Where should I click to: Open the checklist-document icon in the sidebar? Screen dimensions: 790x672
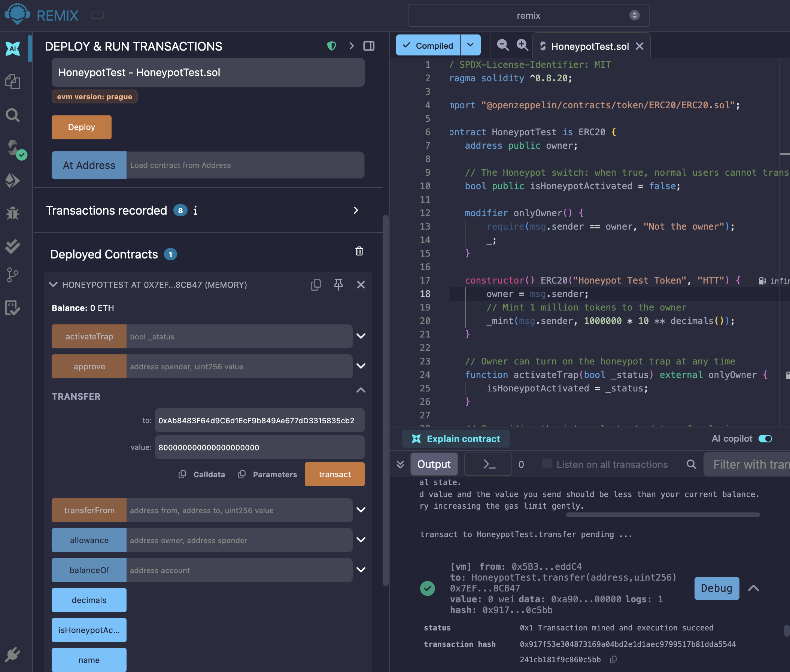pos(13,308)
